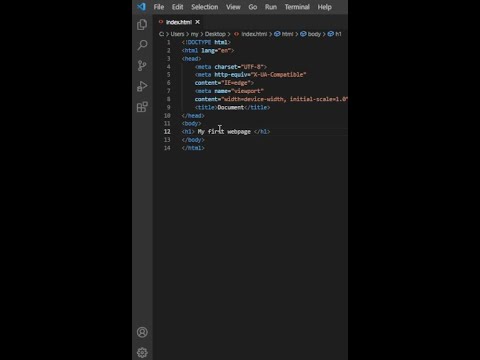
Task: Click the C: breadcrumb segment
Action: pyautogui.click(x=161, y=34)
